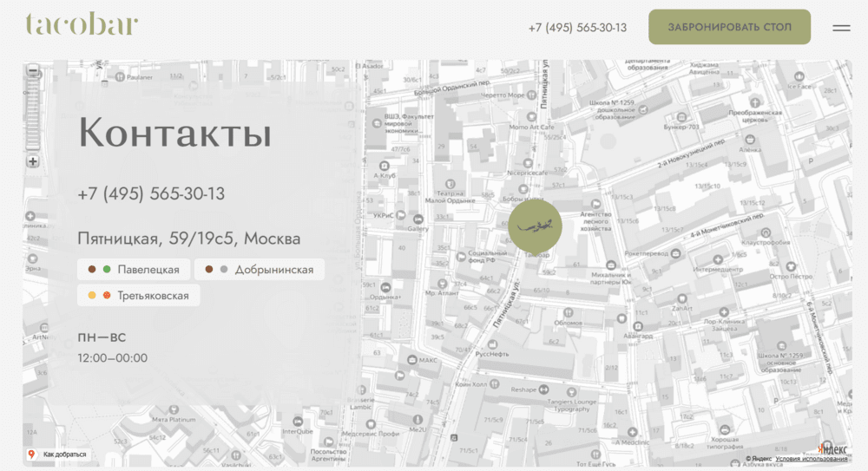Click the Контакты heading
This screenshot has width=868, height=471.
[175, 133]
